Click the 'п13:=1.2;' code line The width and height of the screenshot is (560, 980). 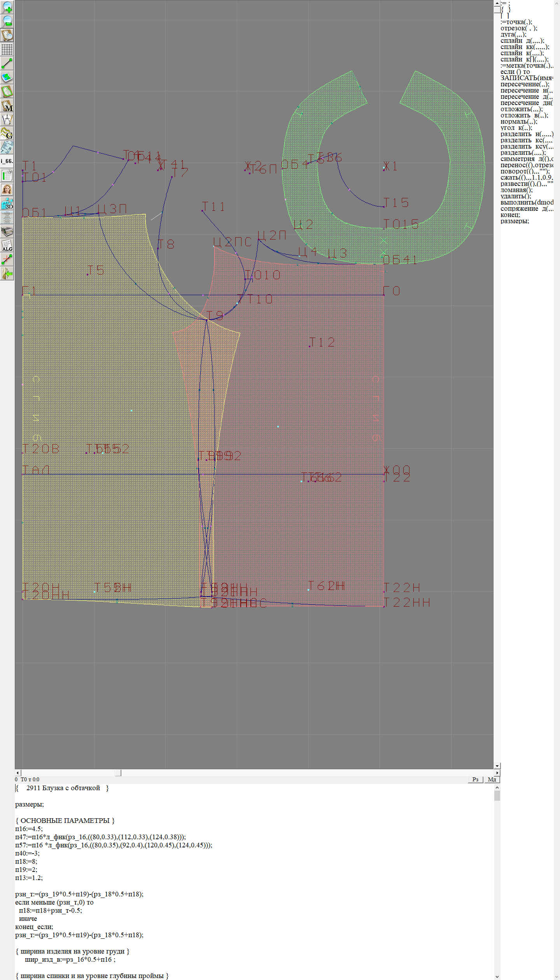point(29,878)
